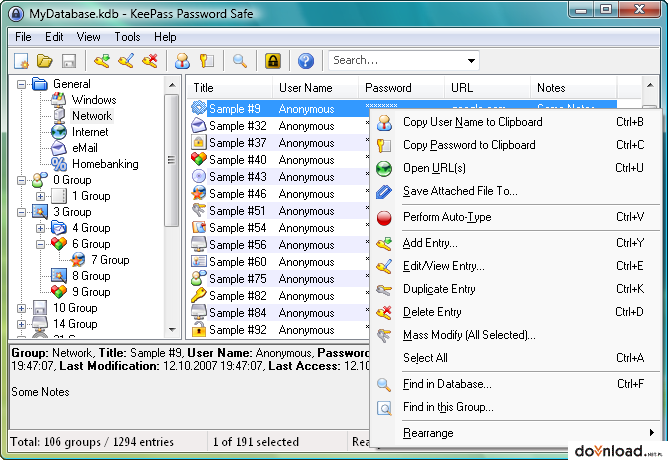Click the Copy User Name toolbar icon
Image resolution: width=668 pixels, height=460 pixels.
click(182, 61)
